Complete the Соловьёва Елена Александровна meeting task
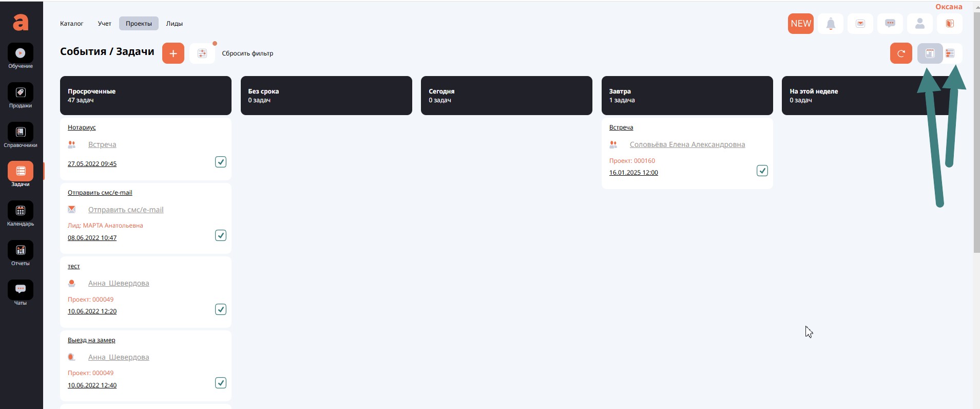The width and height of the screenshot is (980, 409). coord(762,171)
